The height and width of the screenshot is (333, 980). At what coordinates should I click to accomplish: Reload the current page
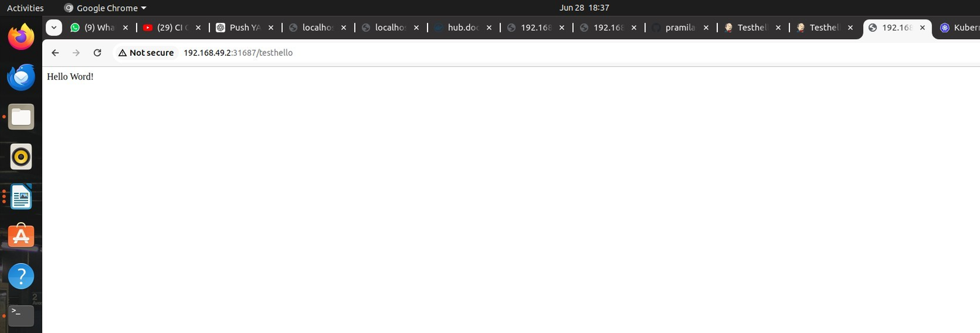coord(97,53)
